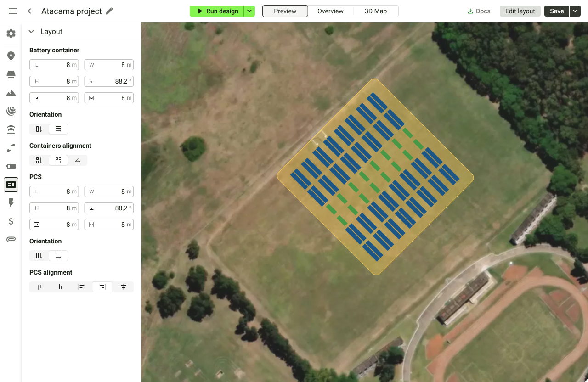Select the active layout container sidebar icon
This screenshot has width=588, height=382.
click(11, 185)
